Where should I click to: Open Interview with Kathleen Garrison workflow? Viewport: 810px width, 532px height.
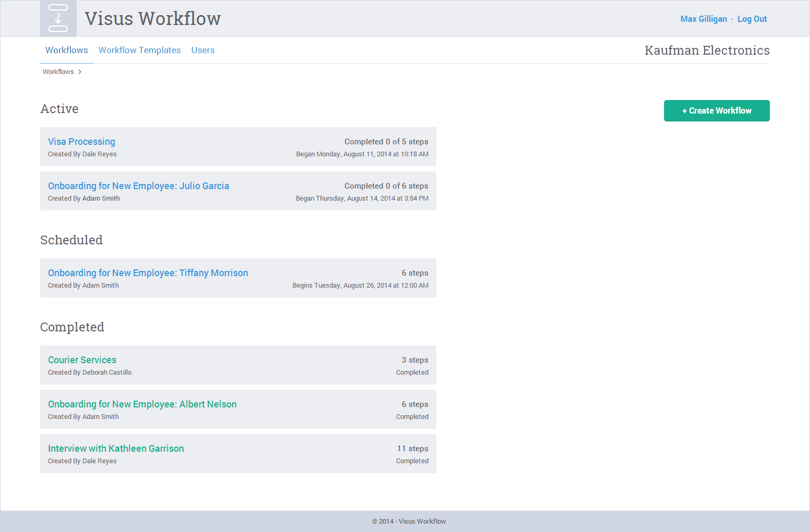tap(116, 449)
